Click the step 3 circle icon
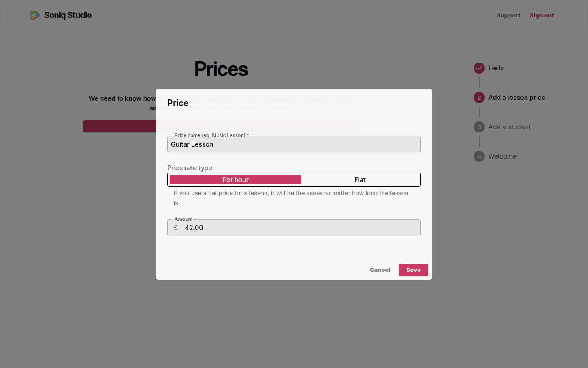 pos(479,127)
